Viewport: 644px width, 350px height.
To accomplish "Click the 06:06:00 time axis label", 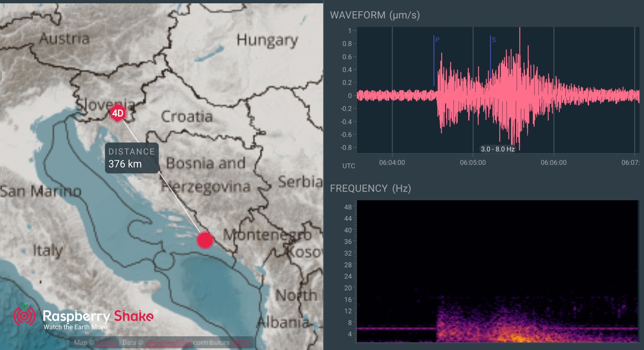I will pyautogui.click(x=553, y=163).
